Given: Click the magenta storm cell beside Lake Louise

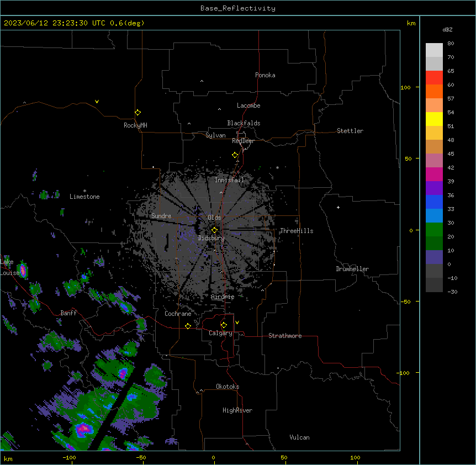Looking at the screenshot, I should [x=23, y=270].
